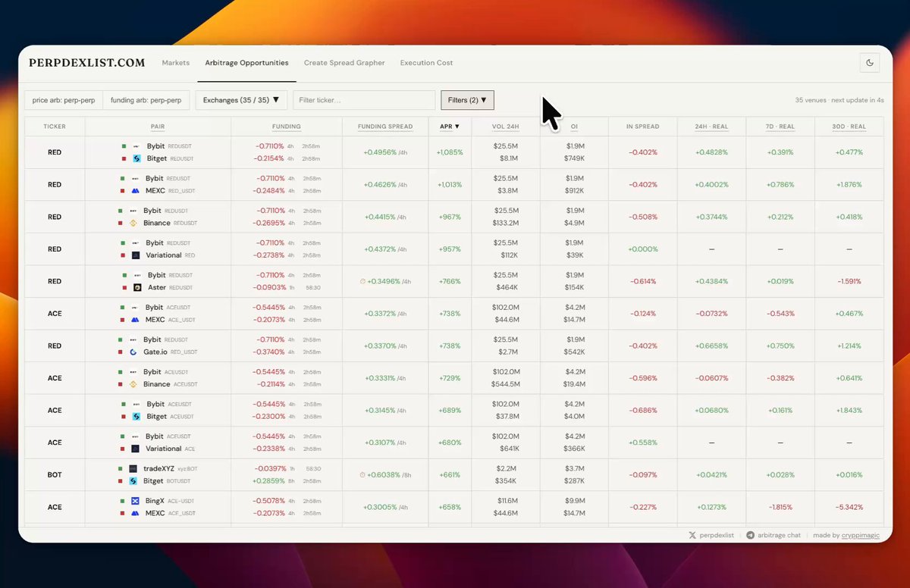This screenshot has height=588, width=910.
Task: Go to the Execution Cost tab
Action: pyautogui.click(x=427, y=63)
